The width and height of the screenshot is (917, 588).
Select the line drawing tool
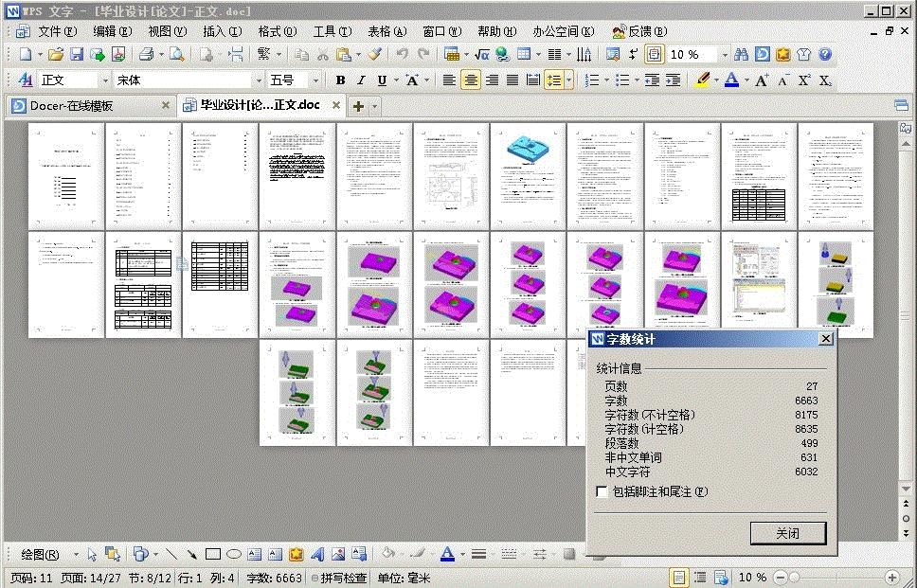[171, 554]
